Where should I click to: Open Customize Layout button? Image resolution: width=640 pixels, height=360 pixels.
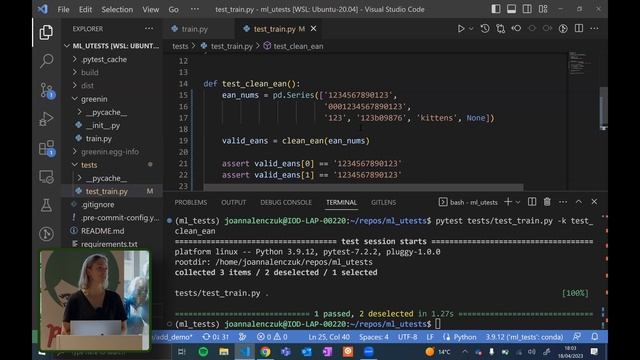click(543, 9)
